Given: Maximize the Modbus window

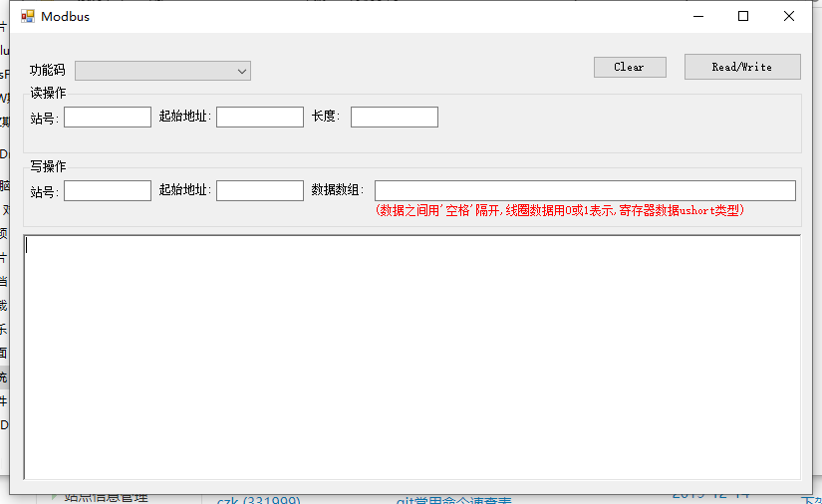Looking at the screenshot, I should click(x=743, y=16).
